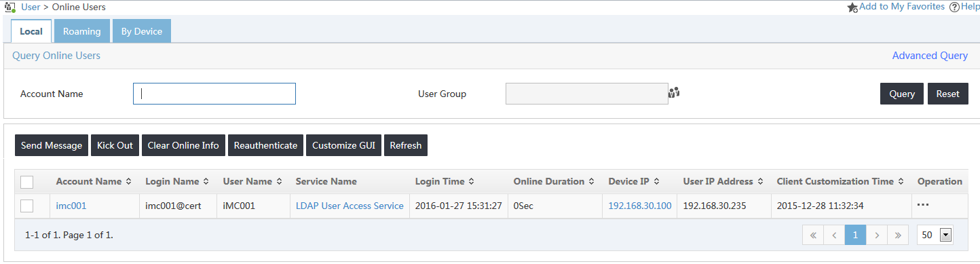Viewport: 980px width, 264px height.
Task: Switch to the By Device tab
Action: pyautogui.click(x=142, y=31)
